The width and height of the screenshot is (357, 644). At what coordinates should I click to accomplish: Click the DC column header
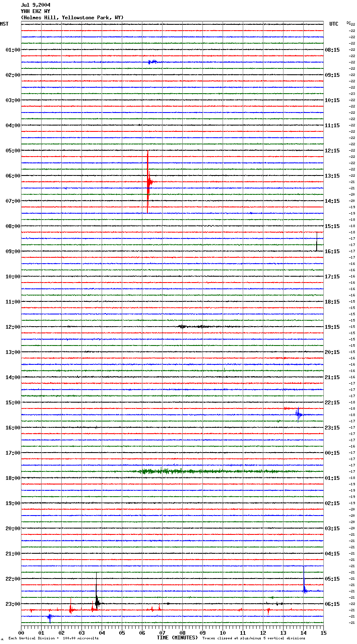pos(349,23)
